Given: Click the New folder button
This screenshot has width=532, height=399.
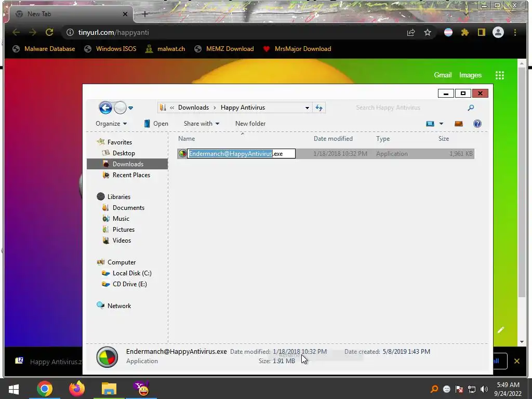Looking at the screenshot, I should tap(250, 124).
